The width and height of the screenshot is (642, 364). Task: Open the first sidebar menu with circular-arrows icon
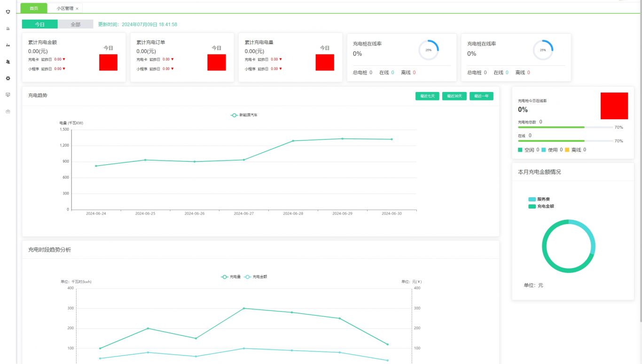coord(8,12)
